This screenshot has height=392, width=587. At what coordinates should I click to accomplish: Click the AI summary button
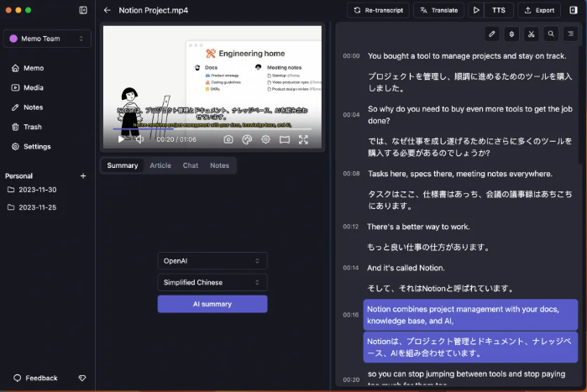tap(212, 304)
